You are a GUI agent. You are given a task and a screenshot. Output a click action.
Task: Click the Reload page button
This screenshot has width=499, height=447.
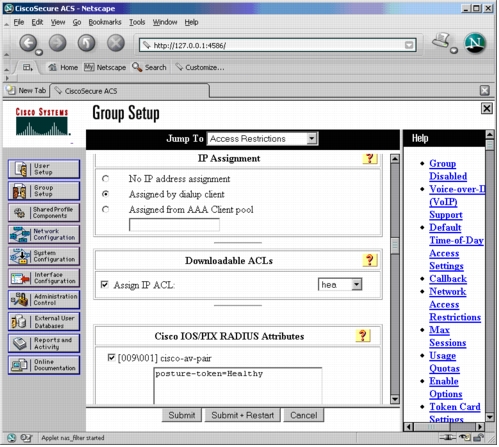pyautogui.click(x=87, y=43)
